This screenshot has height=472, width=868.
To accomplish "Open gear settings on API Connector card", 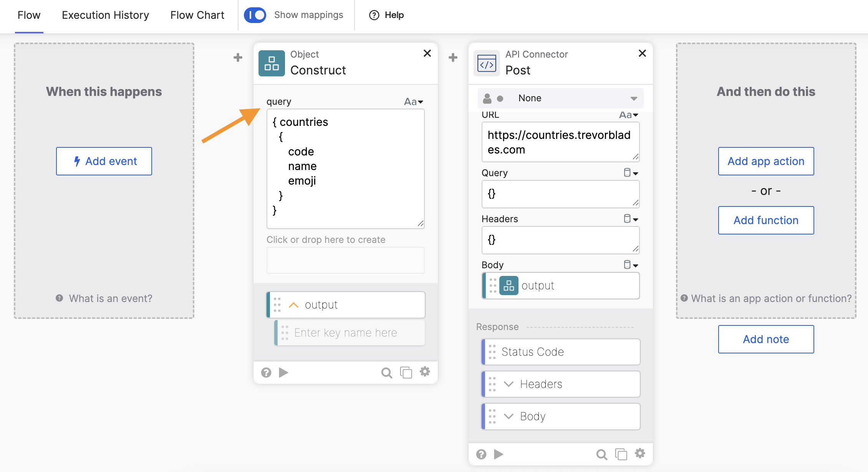I will tap(640, 454).
